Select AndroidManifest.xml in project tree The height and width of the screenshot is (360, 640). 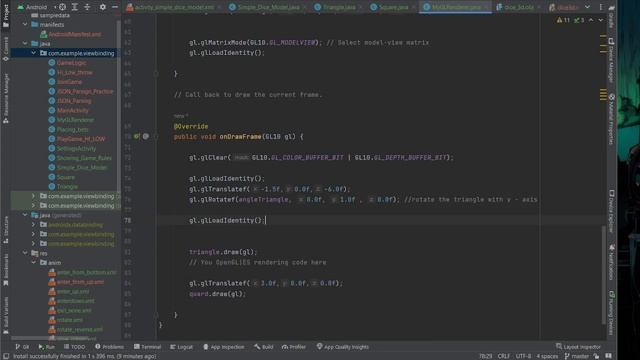point(71,34)
